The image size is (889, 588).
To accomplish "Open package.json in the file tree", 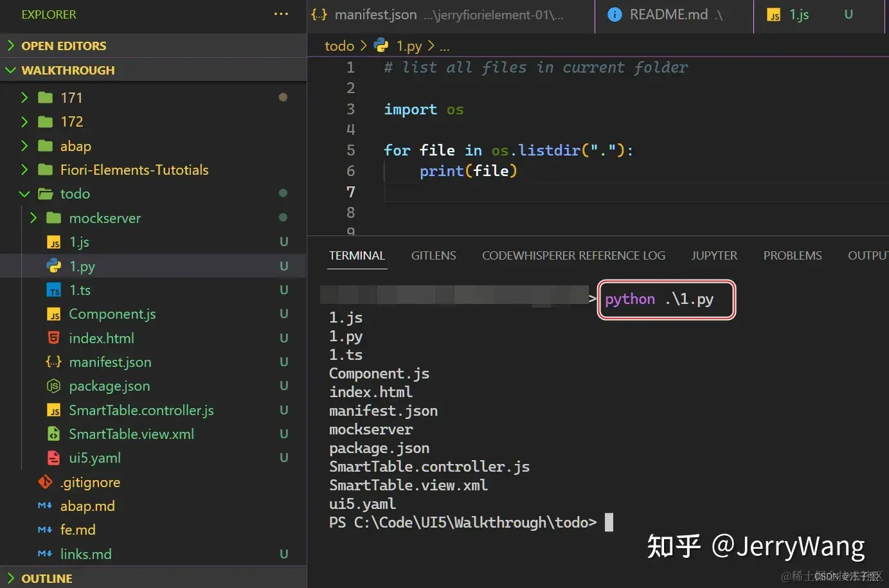I will (153, 386).
